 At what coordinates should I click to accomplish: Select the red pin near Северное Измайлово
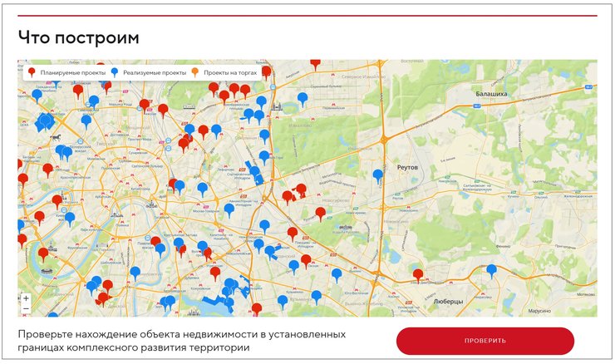tap(315, 64)
